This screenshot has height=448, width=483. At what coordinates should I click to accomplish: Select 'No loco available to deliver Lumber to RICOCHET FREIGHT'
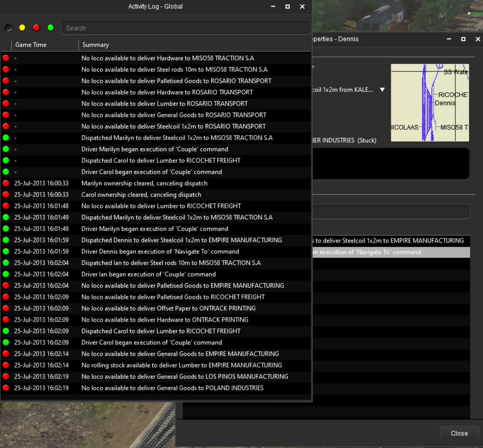tap(156, 206)
